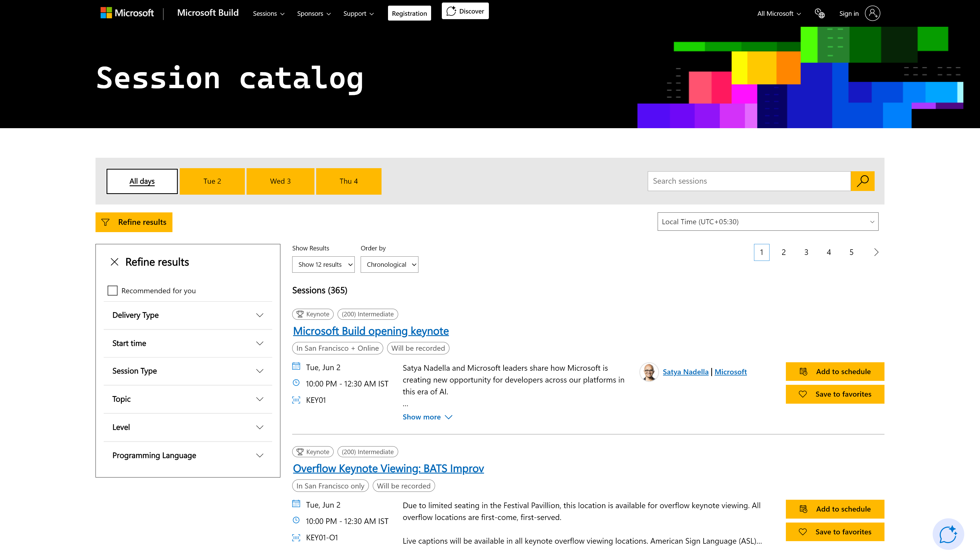Close the Refine results panel
Image resolution: width=980 pixels, height=551 pixels.
pyautogui.click(x=114, y=262)
